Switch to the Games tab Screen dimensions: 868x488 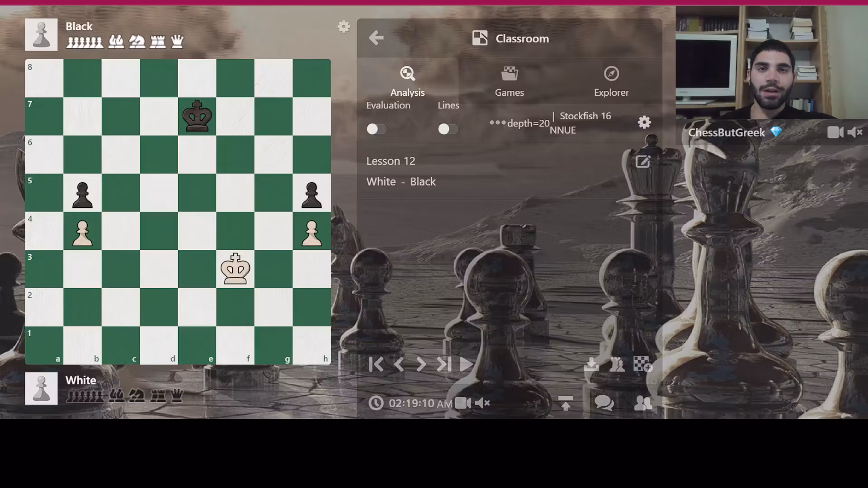point(509,82)
